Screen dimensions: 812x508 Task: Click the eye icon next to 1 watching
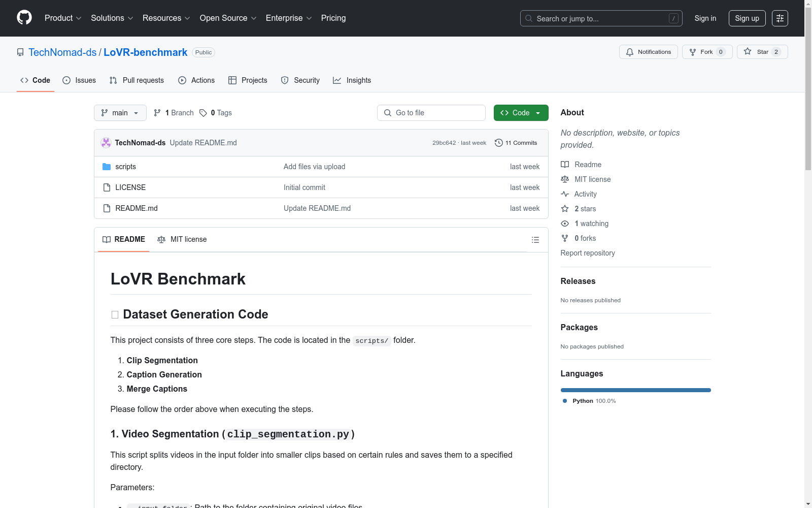565,224
